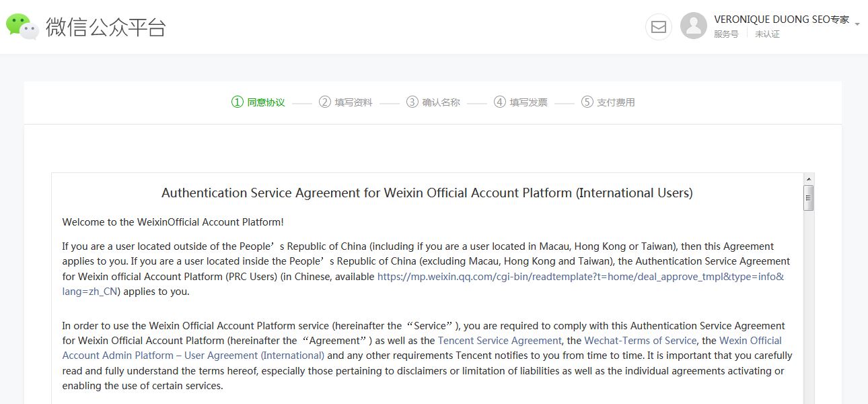Click the 服务号 account type label

(x=725, y=34)
